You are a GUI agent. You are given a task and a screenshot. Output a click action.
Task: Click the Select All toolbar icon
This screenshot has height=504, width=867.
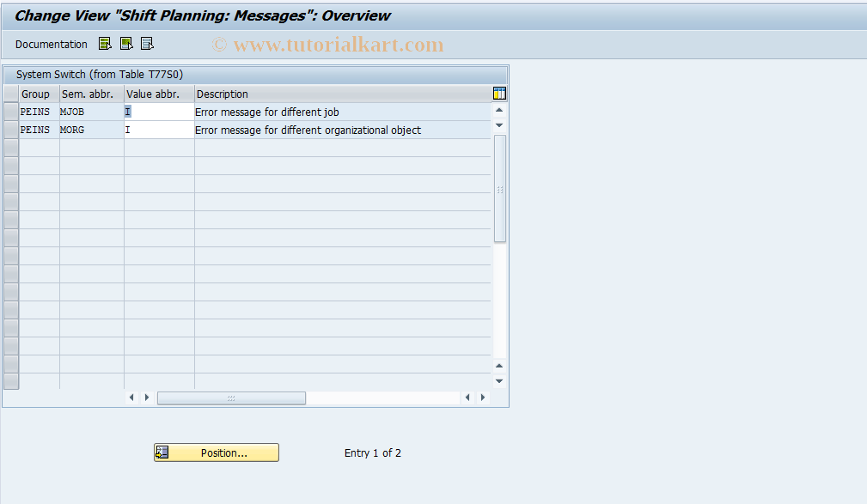[x=105, y=44]
